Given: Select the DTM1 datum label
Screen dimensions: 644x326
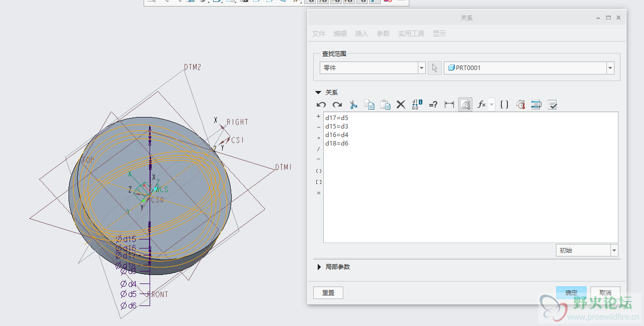Looking at the screenshot, I should click(x=283, y=167).
